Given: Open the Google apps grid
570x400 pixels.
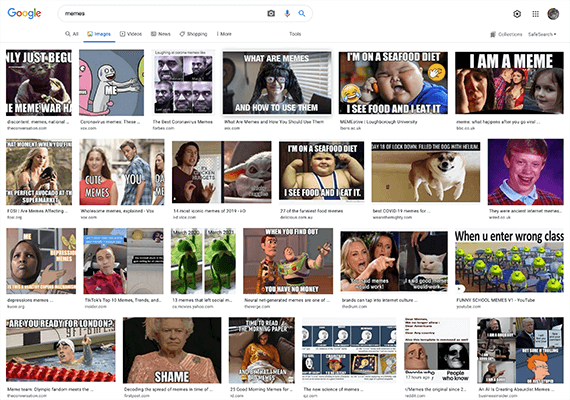Looking at the screenshot, I should [535, 14].
